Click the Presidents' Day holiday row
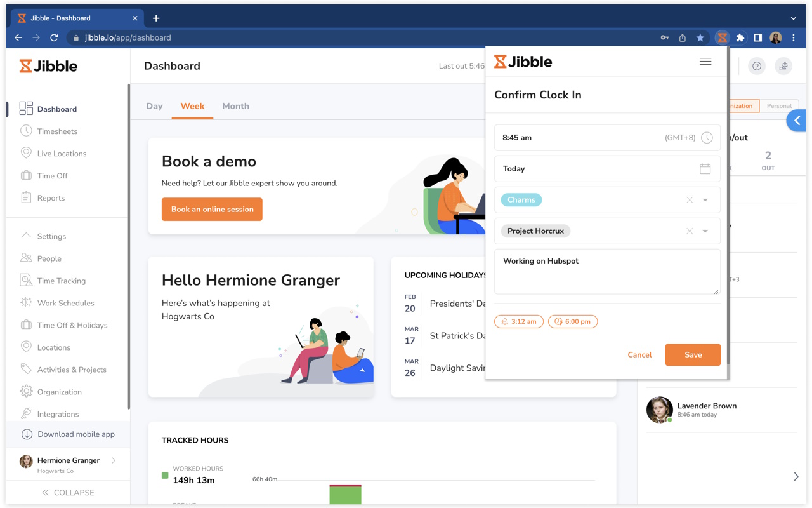 445,304
